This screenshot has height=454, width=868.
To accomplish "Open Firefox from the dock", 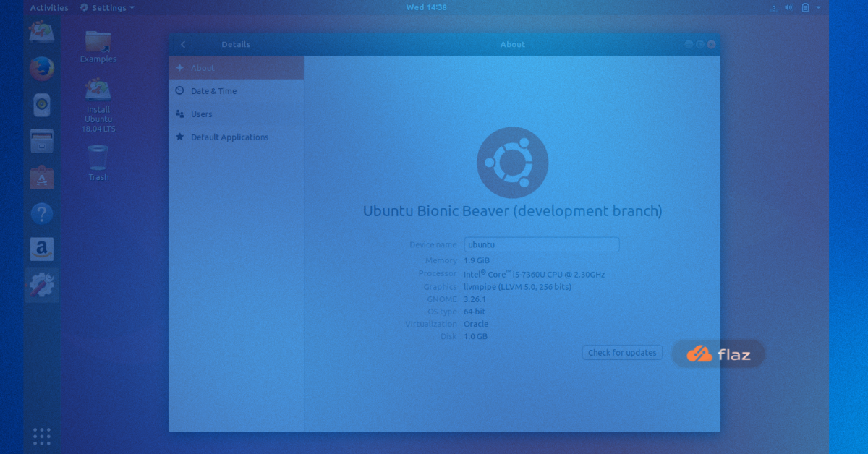I will pos(42,69).
